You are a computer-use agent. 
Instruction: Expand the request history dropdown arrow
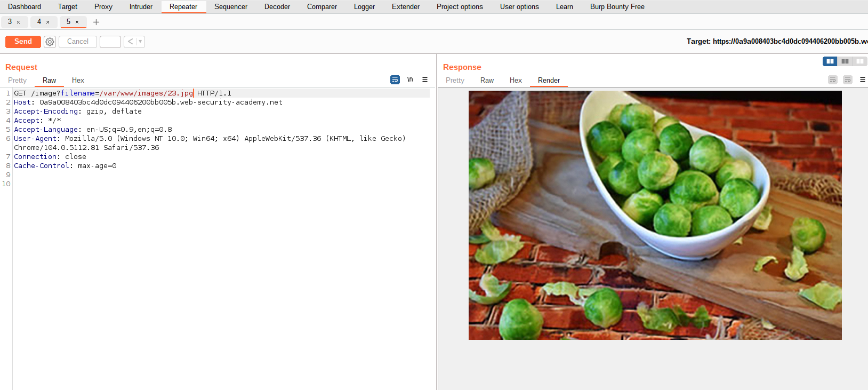click(x=140, y=42)
